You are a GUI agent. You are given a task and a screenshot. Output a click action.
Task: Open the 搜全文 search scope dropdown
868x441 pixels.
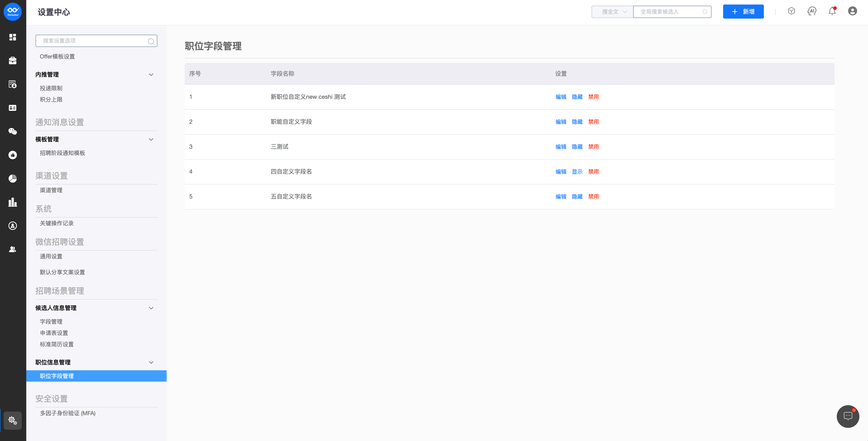(x=613, y=12)
